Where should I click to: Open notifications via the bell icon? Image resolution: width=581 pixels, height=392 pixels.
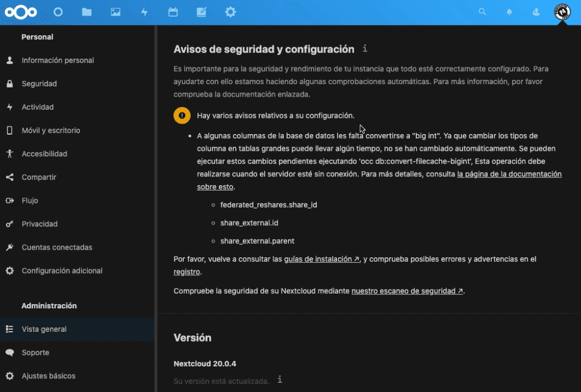tap(509, 12)
